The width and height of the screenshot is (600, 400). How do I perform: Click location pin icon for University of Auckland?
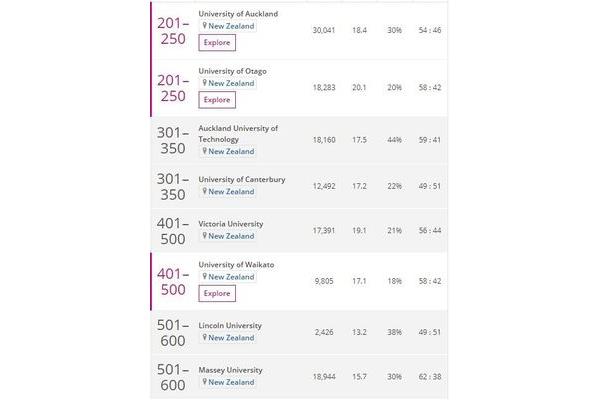pos(205,26)
